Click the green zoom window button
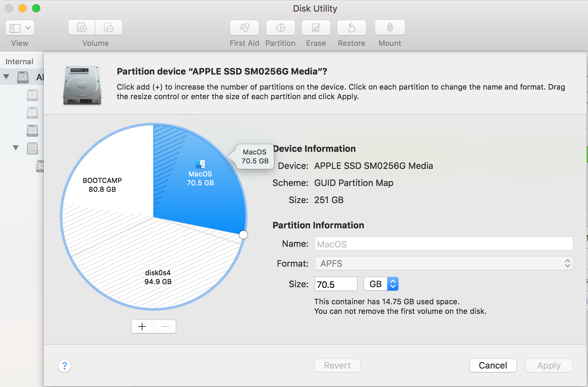The width and height of the screenshot is (588, 387). (36, 8)
